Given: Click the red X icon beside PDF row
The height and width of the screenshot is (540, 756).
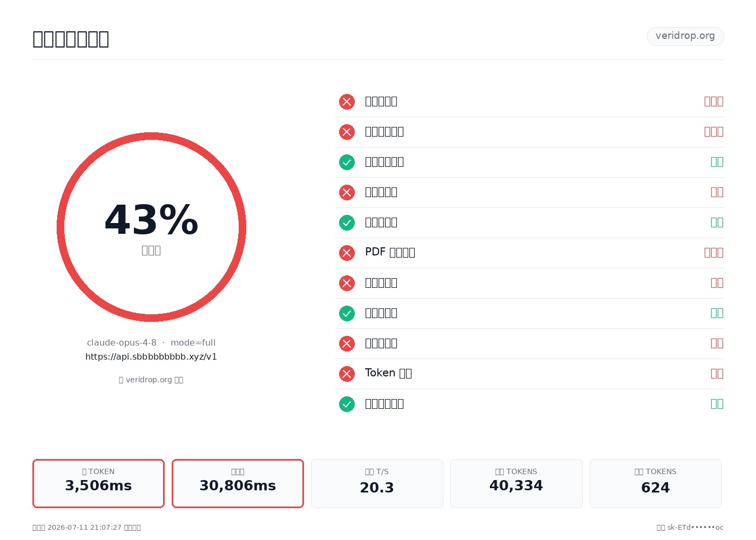Looking at the screenshot, I should point(347,253).
